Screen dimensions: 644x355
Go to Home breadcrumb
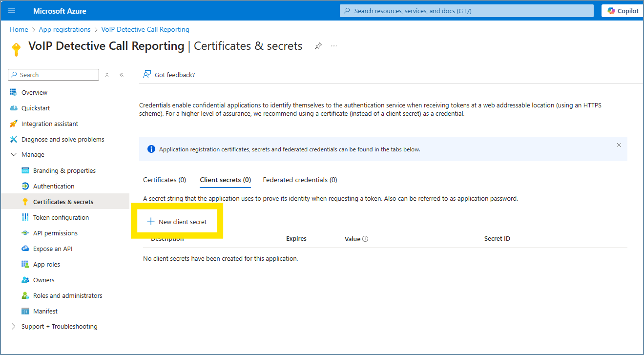pos(19,29)
